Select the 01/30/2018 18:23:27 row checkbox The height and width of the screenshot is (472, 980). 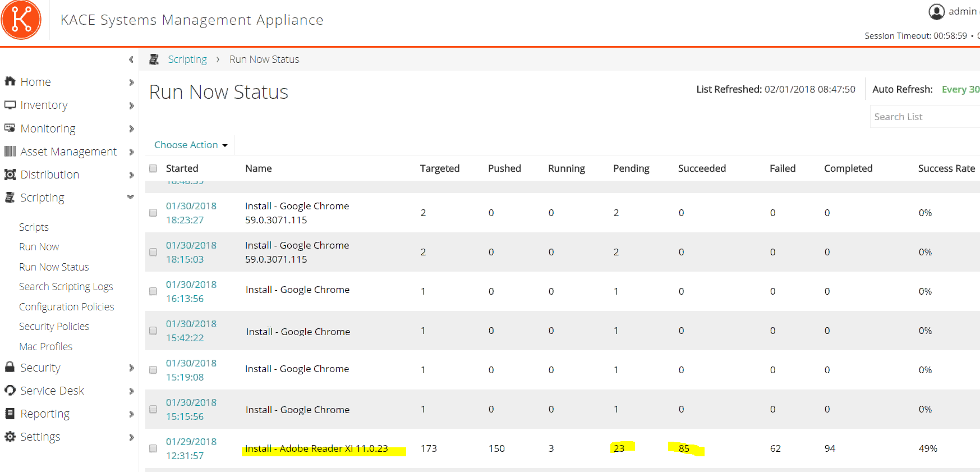click(x=153, y=213)
